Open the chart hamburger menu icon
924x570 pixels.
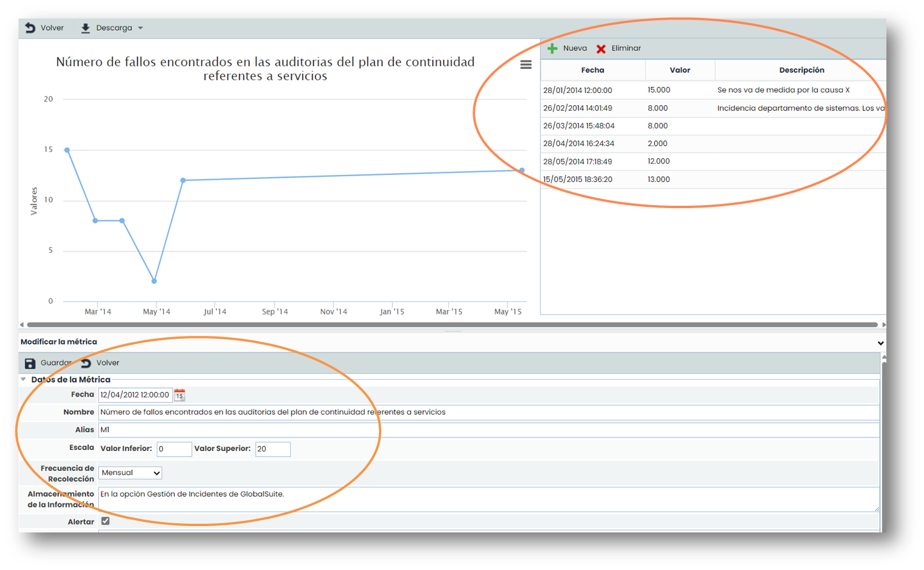[x=525, y=65]
